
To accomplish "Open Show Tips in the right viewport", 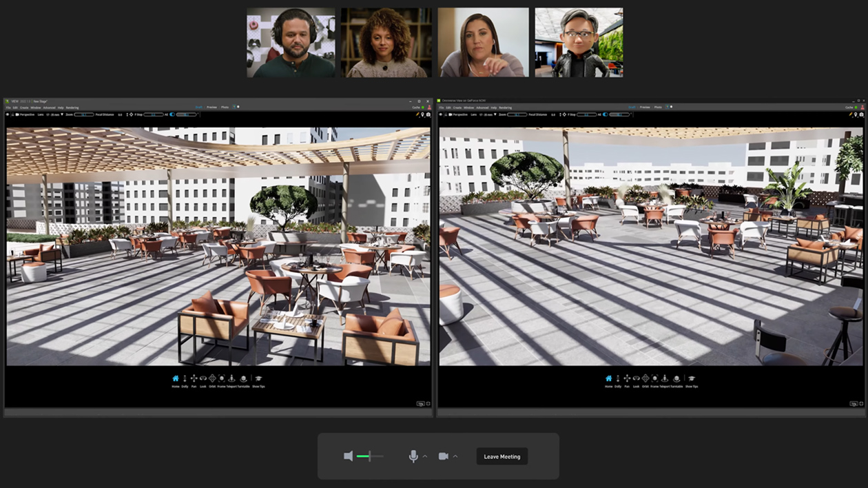I will point(692,378).
